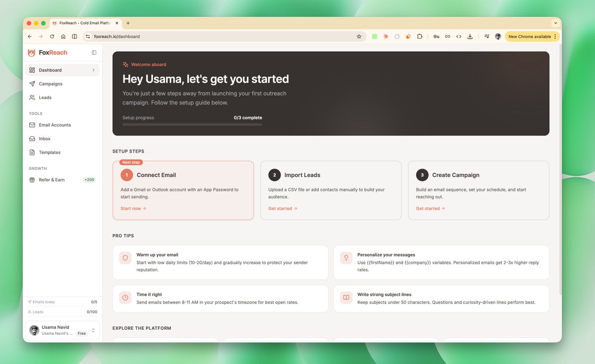Click Get started under Import Leads
This screenshot has height=364, width=595.
click(x=283, y=209)
